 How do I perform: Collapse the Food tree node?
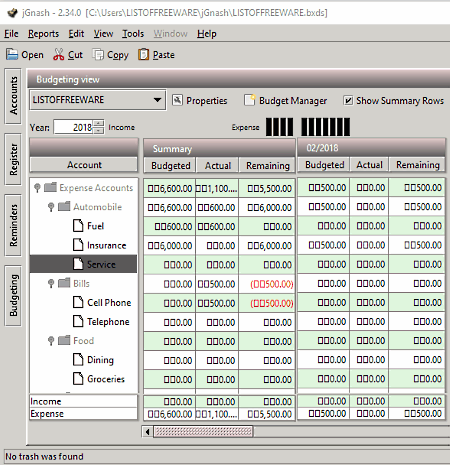click(51, 341)
